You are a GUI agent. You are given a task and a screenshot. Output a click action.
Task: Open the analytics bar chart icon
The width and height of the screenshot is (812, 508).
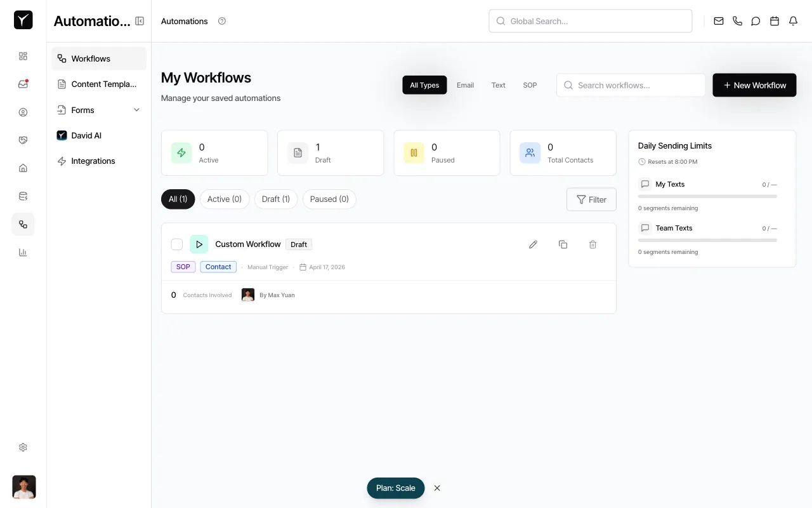(x=23, y=252)
